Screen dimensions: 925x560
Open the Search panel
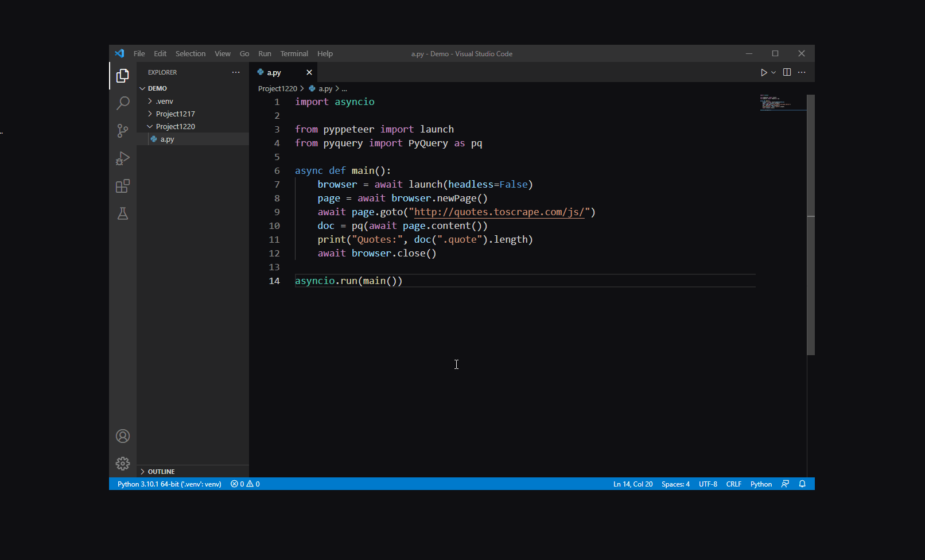[x=122, y=103]
